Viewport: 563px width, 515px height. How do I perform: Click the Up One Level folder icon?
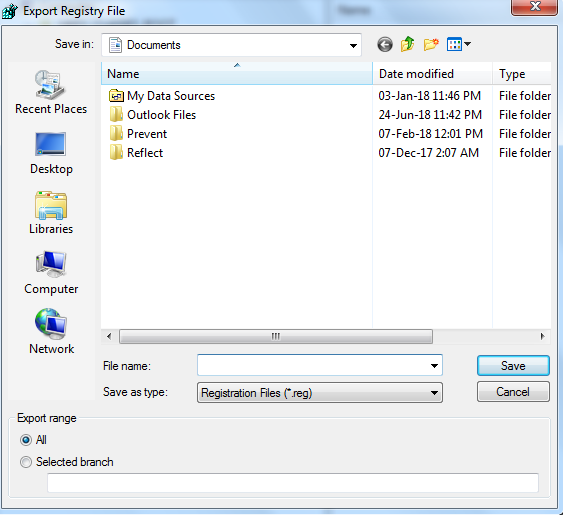tap(408, 45)
